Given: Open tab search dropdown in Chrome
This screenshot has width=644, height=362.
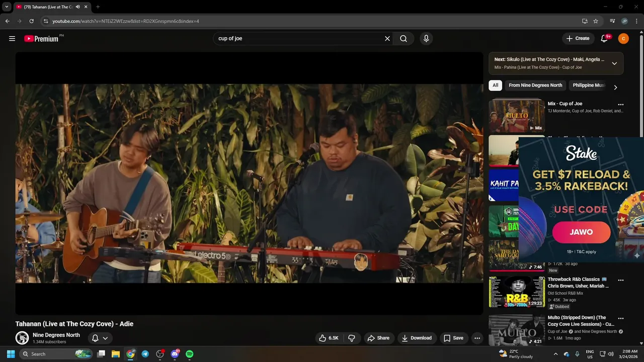Looking at the screenshot, I should point(7,7).
